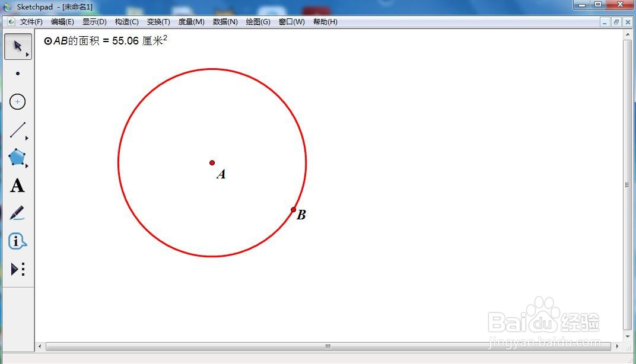Maximize the Sketchpad application window
The height and width of the screenshot is (364, 636).
(598, 5)
